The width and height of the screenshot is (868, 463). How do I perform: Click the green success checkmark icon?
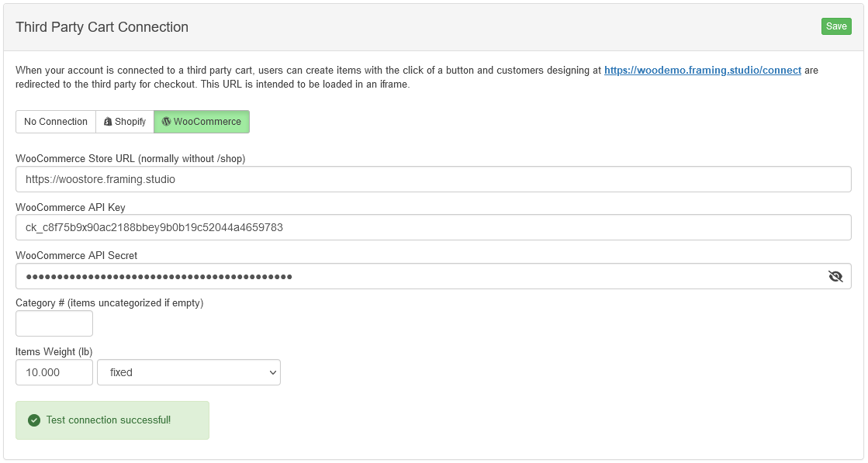point(34,420)
